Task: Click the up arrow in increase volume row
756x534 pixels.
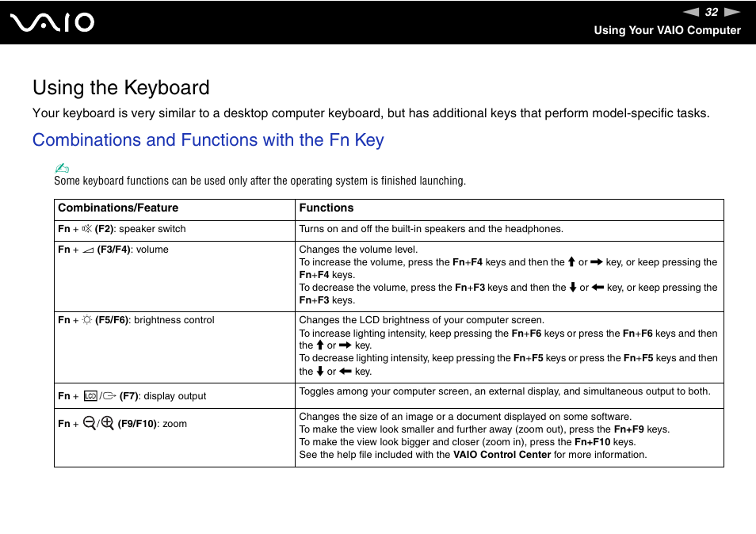Action: pyautogui.click(x=571, y=261)
